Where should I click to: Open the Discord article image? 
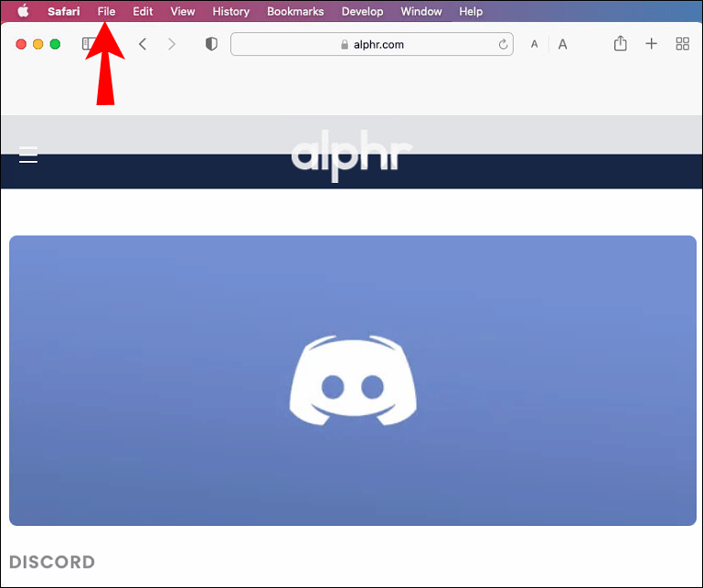point(352,380)
